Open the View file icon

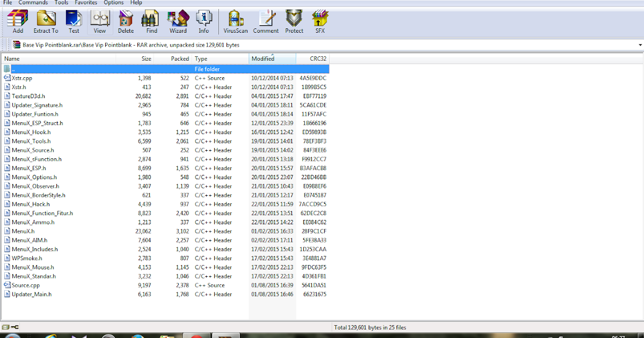coord(99,21)
